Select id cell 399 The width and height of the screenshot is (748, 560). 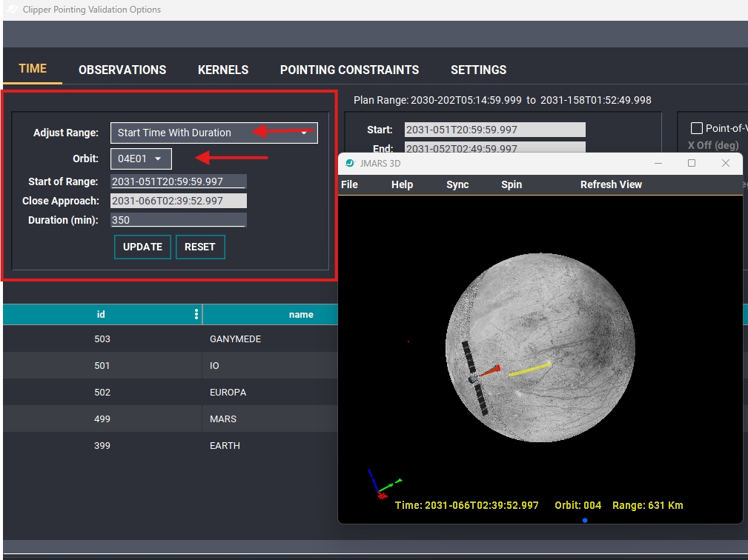pos(102,446)
